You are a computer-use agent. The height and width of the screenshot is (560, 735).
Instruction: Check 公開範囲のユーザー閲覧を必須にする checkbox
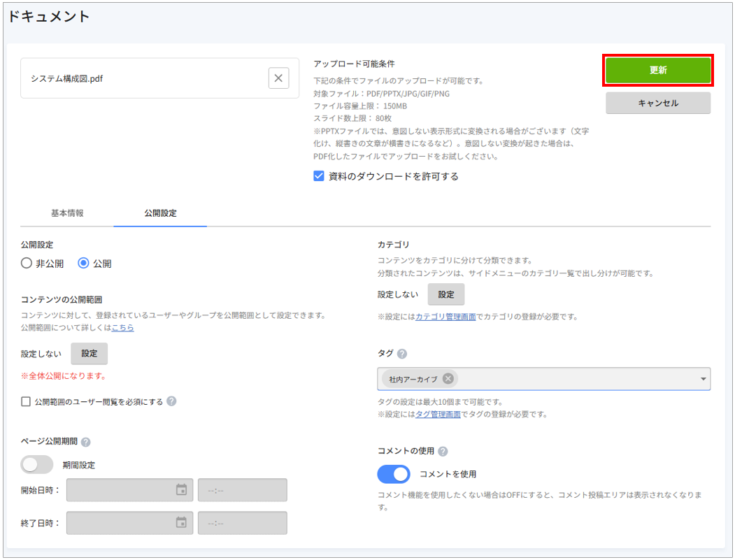point(26,401)
